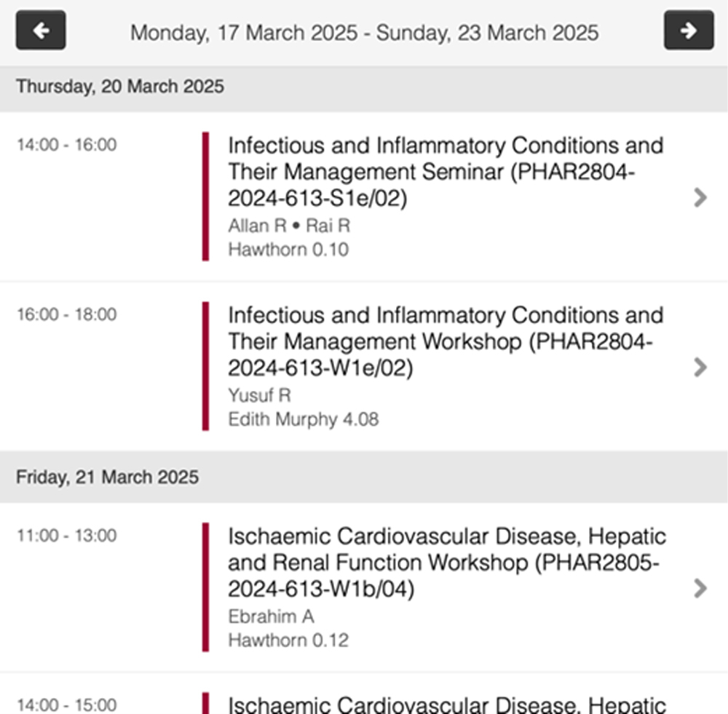728x714 pixels.
Task: Go to previous week with left arrow
Action: pos(41,30)
